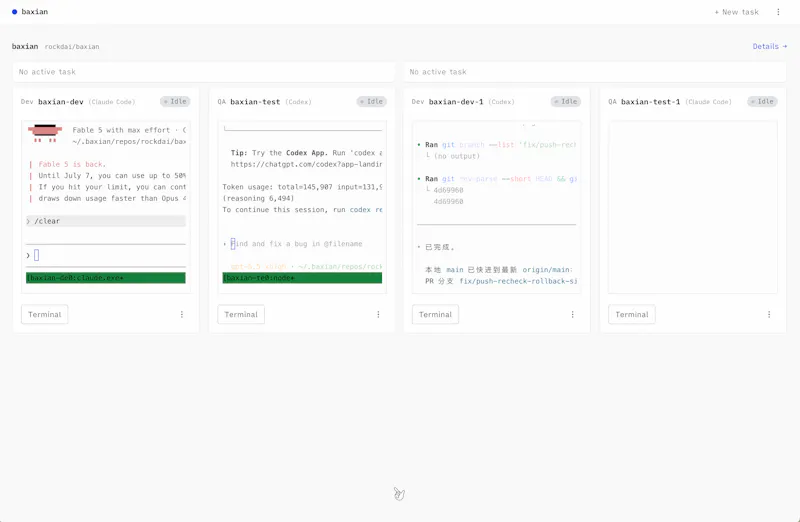800x522 pixels.
Task: Click the rockdai/baxian repo path
Action: [72, 46]
